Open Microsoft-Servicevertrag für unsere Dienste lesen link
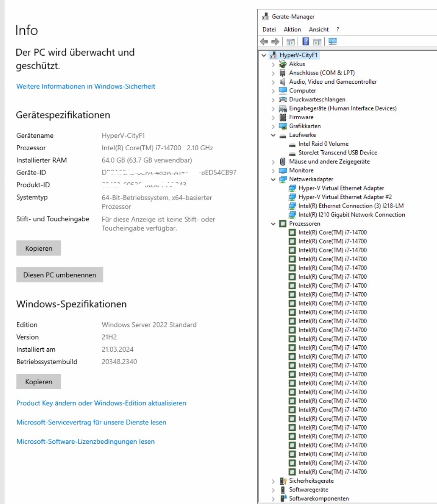Screen dimensions: 437x504 click(91, 422)
